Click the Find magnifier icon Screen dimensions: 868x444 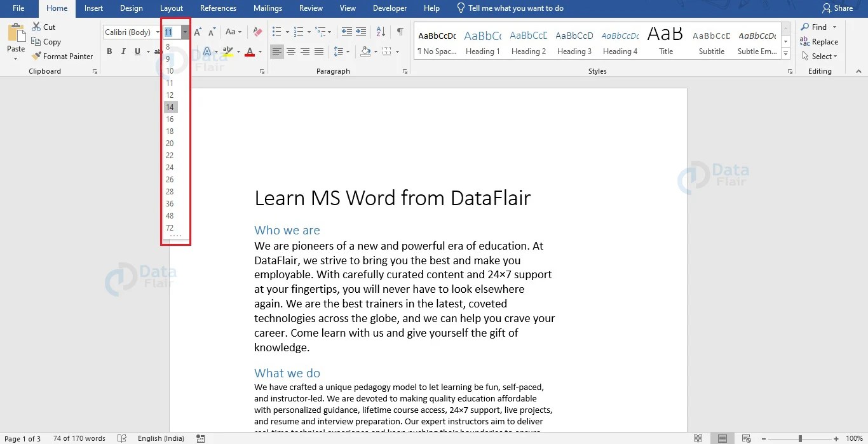805,27
